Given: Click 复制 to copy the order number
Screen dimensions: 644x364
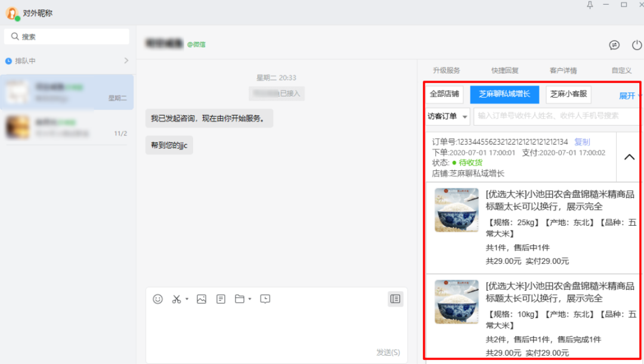Looking at the screenshot, I should (583, 142).
